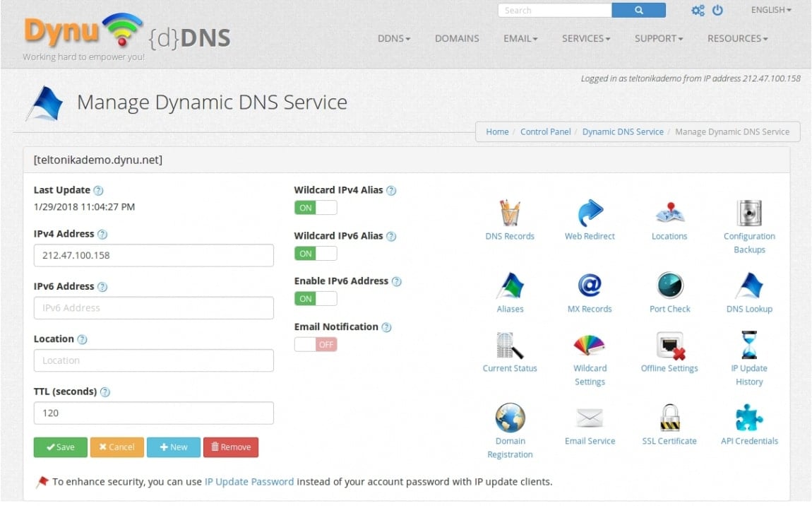Open IP Update History hourglass icon

749,346
